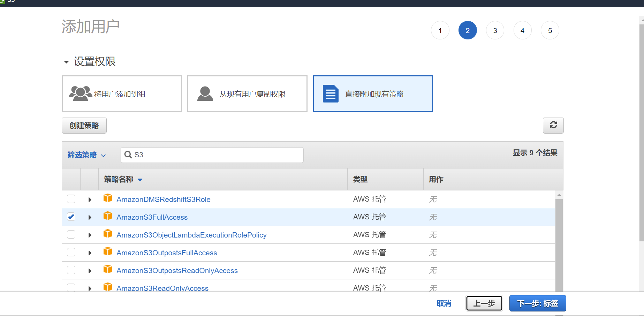This screenshot has height=316, width=644.
Task: Open the AmazonS3OutpostsFullAccess link
Action: pos(167,253)
